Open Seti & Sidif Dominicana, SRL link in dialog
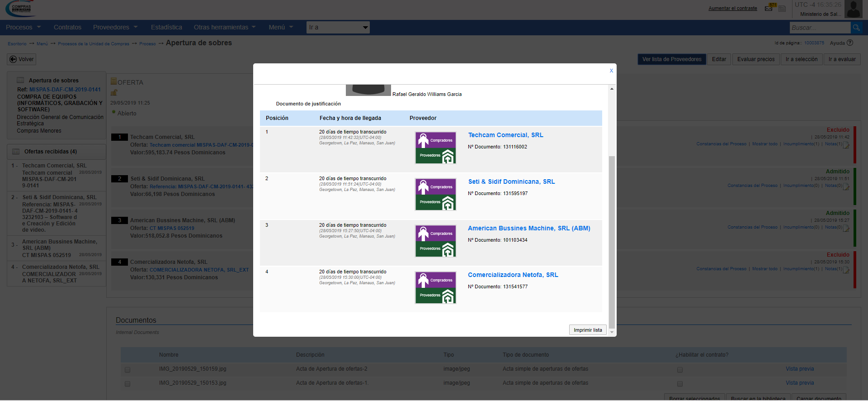This screenshot has width=868, height=401. click(x=511, y=181)
